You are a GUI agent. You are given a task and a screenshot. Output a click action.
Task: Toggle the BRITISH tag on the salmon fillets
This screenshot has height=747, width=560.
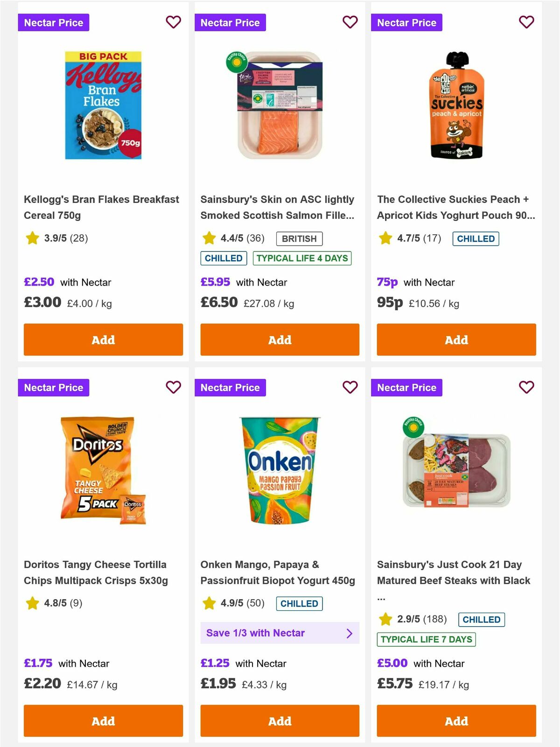click(300, 238)
